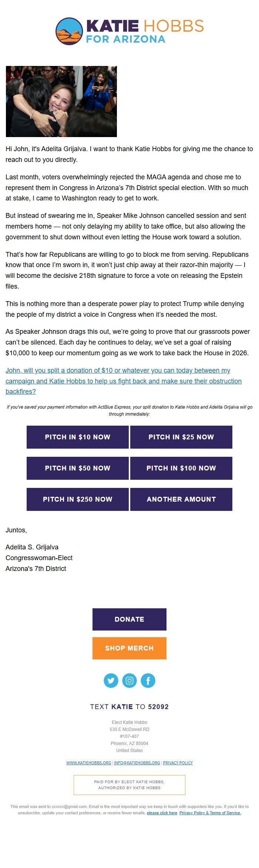Visit the Facebook page icon
Image resolution: width=259 pixels, height=868 pixels.
point(148,681)
